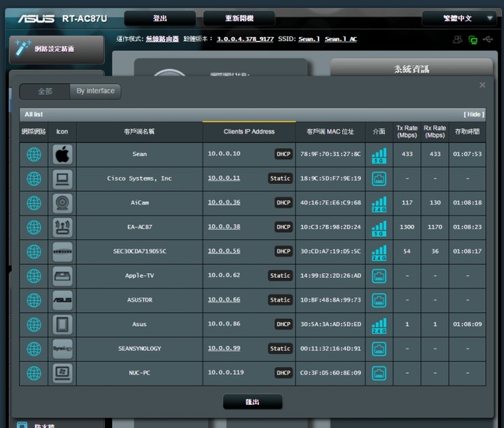Click the green network clients status icon

pos(472,39)
